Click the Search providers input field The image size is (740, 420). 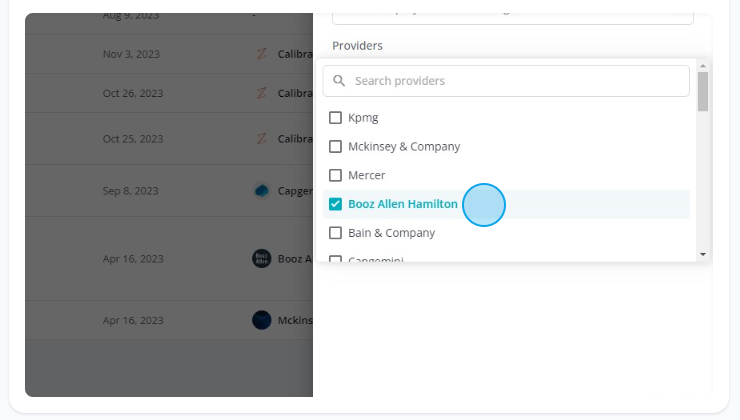pos(506,81)
